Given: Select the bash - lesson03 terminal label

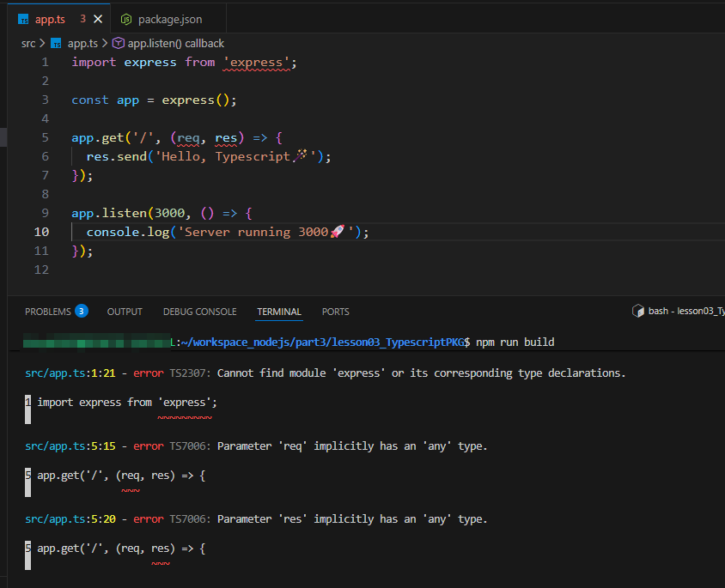Looking at the screenshot, I should pos(686,311).
